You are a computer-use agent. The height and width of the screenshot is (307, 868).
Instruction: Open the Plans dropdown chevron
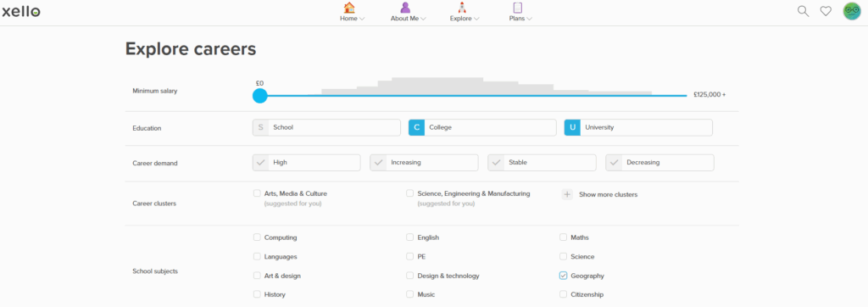tap(529, 19)
